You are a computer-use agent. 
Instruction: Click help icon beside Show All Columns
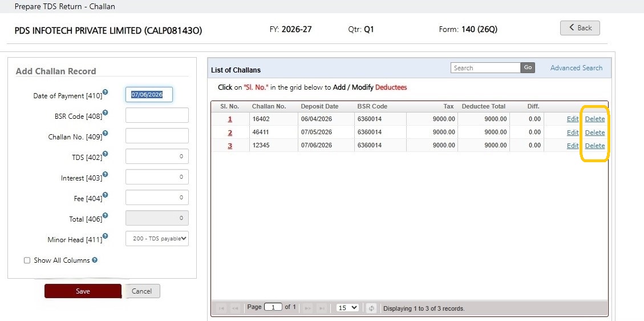[95, 260]
